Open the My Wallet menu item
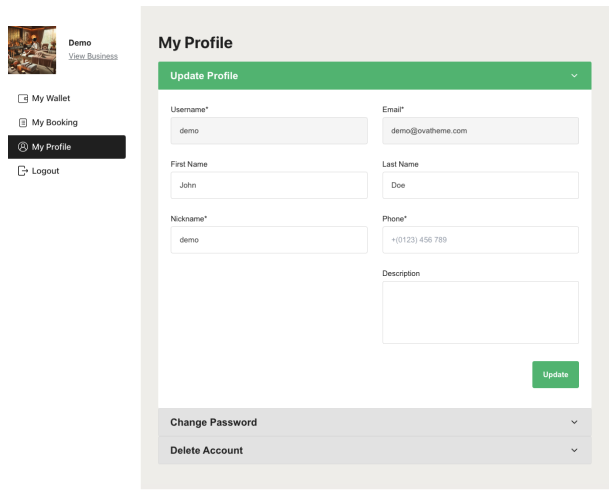Viewport: 616px width, 494px height. 67,98
